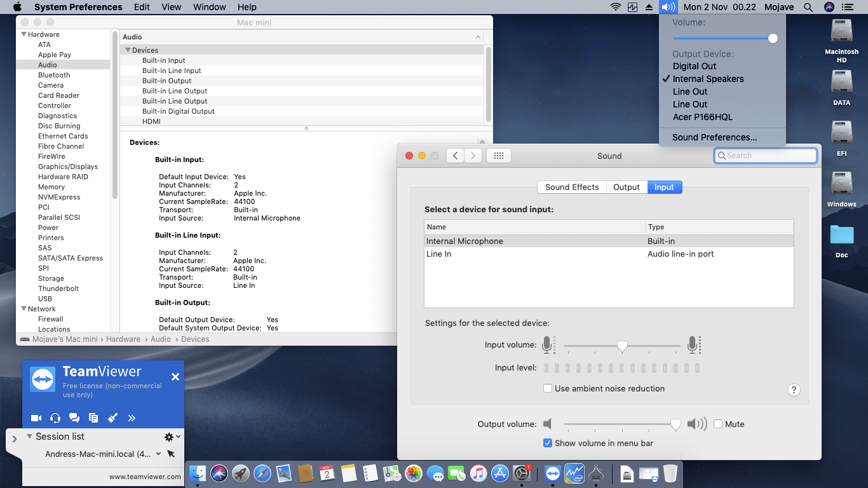Uncheck Show volume in menu bar
Viewport: 868px width, 488px height.
(x=548, y=443)
